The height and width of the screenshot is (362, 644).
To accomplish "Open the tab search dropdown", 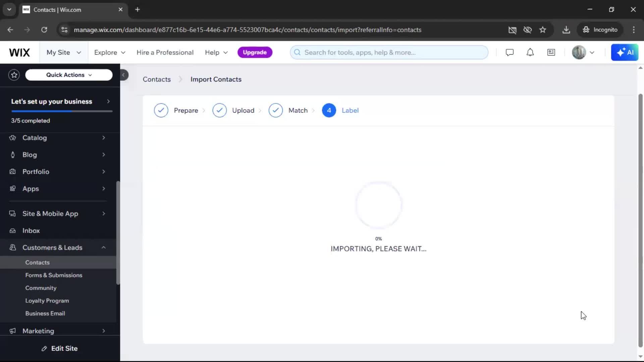I will (9, 9).
